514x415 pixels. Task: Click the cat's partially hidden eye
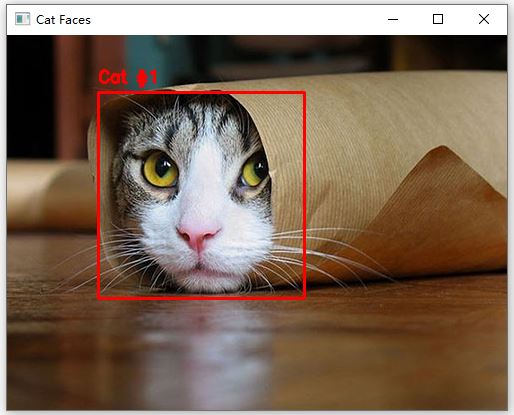pos(255,169)
